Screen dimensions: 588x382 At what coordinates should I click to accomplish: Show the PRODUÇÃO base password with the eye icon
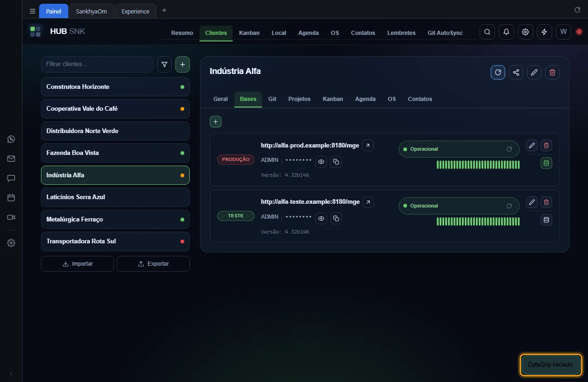321,162
